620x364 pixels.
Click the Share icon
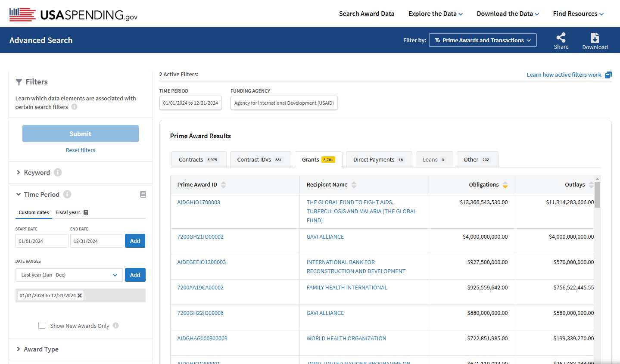(561, 38)
